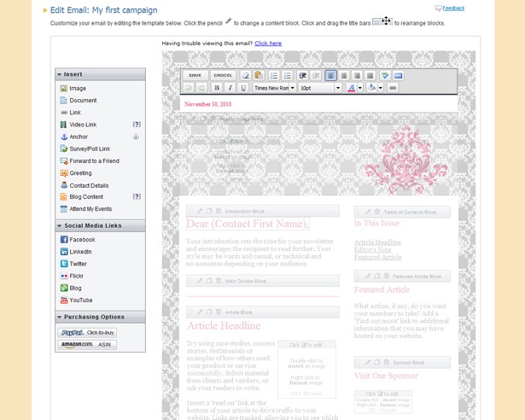Click the indent icon in toolbar

316,76
